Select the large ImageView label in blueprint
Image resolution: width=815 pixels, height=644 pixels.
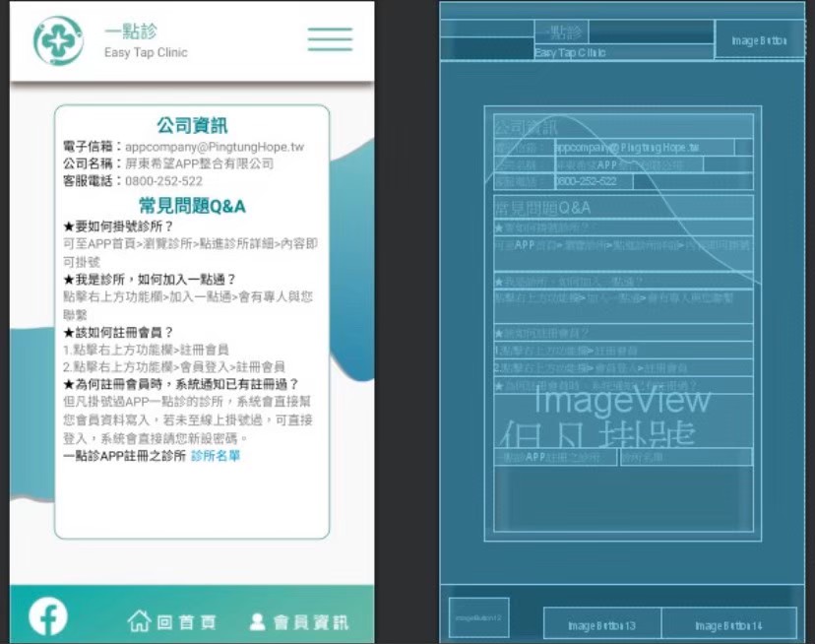point(621,401)
